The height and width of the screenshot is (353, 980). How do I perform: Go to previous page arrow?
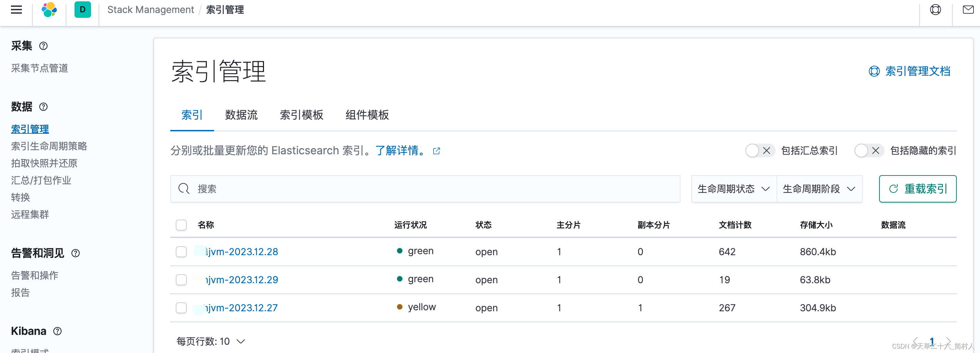[916, 341]
